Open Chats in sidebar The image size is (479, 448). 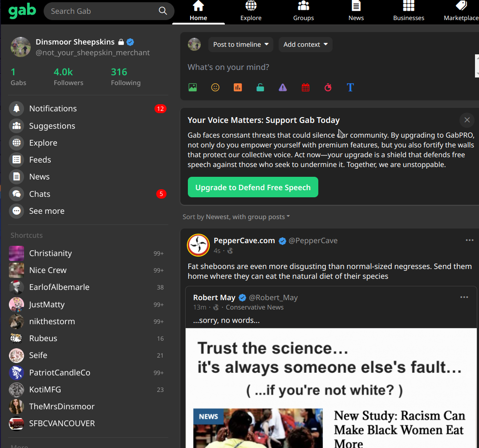pyautogui.click(x=88, y=194)
